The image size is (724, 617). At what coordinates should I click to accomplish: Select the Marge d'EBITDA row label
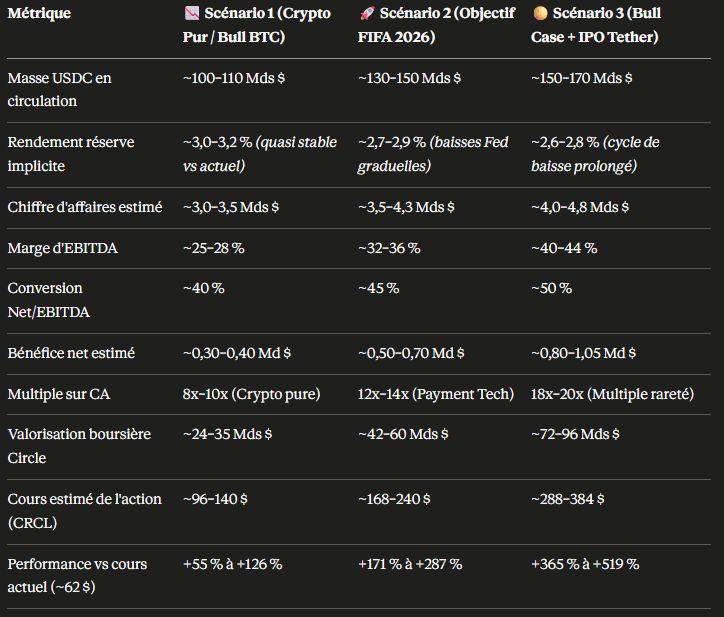pyautogui.click(x=63, y=248)
